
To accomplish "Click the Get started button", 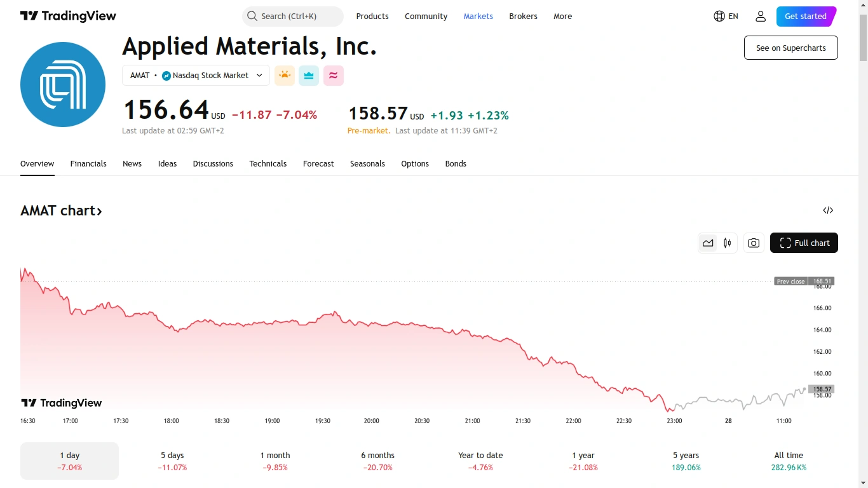I will point(805,17).
